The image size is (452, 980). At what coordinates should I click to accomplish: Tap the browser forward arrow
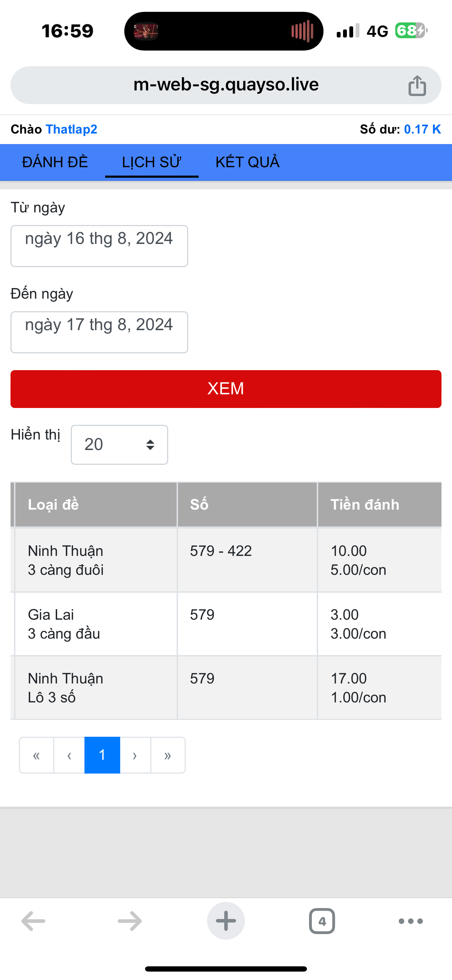pos(130,921)
